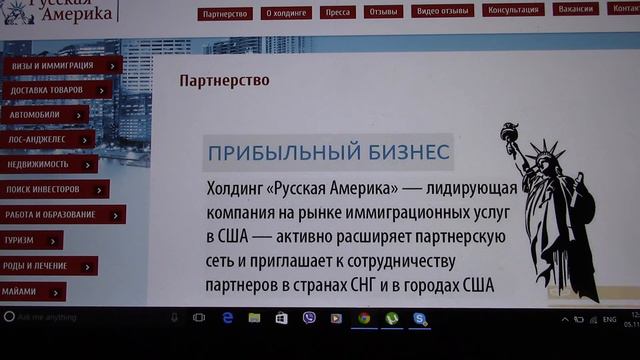Open the media player taskbar icon
Screen dimensions: 640x360
point(336,318)
